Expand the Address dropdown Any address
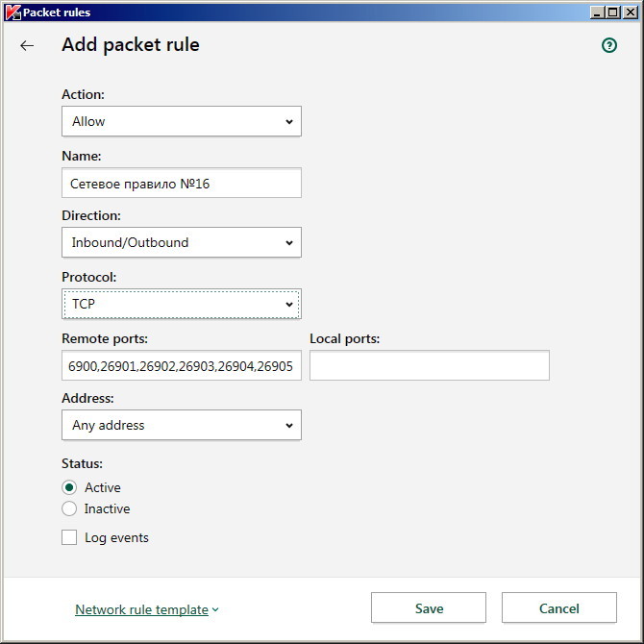 [182, 425]
